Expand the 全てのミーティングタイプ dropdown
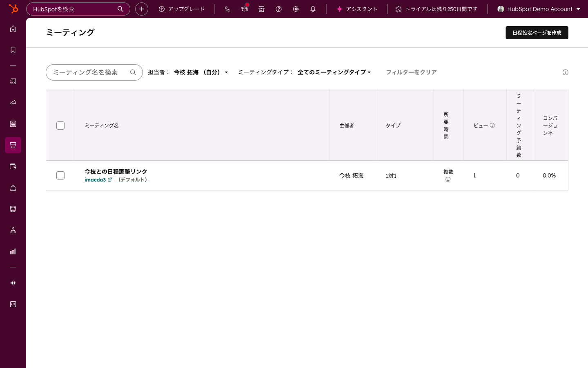This screenshot has width=588, height=368. 334,72
